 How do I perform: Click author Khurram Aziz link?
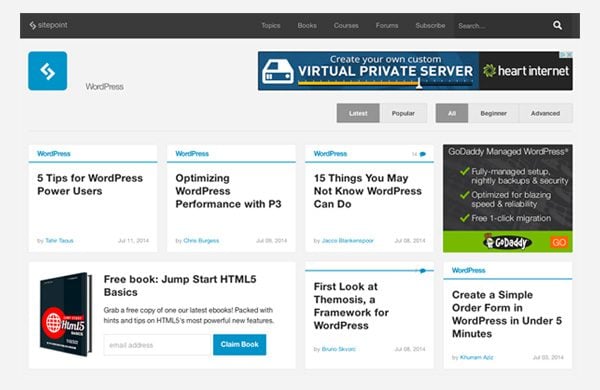[x=476, y=357]
